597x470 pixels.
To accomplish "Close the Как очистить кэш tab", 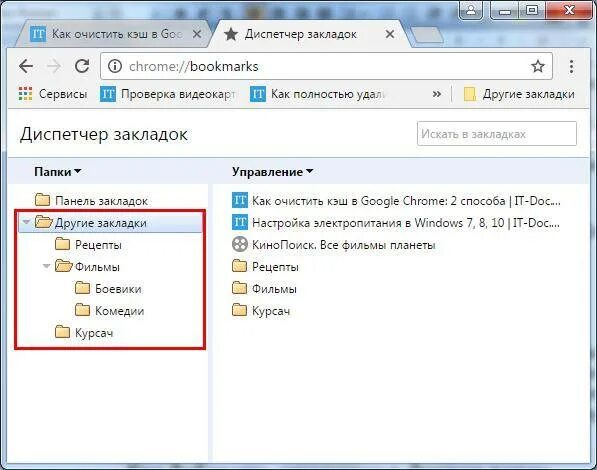I will (x=197, y=34).
